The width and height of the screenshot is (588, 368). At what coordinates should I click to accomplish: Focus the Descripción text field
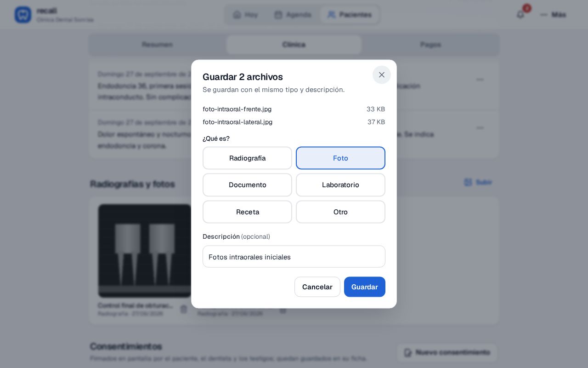coord(294,257)
